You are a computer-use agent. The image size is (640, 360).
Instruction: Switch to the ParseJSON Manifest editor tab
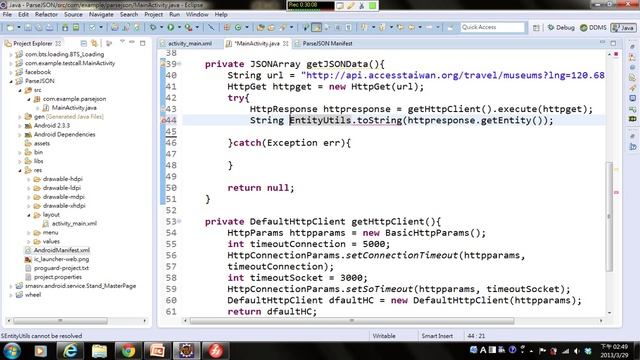[327, 43]
